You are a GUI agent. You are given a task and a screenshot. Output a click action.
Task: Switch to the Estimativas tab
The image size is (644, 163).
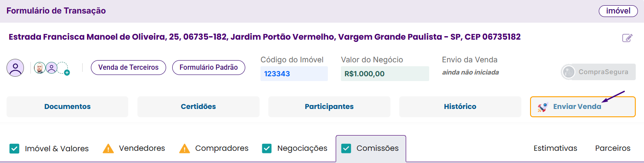pos(555,148)
